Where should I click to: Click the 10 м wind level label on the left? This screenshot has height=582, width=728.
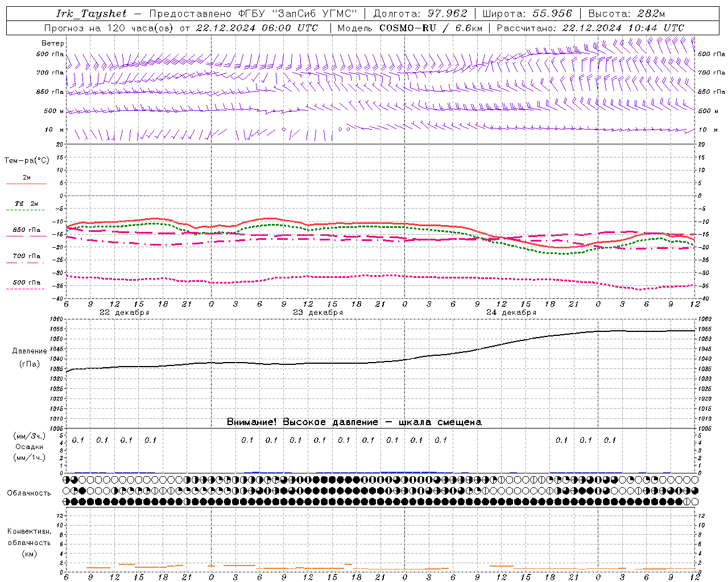click(x=54, y=130)
